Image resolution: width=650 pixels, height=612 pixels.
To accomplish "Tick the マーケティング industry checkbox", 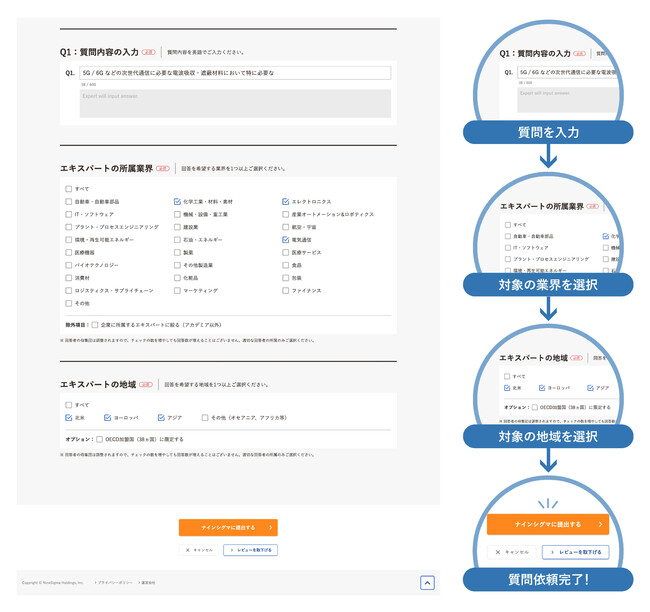I will [x=177, y=290].
